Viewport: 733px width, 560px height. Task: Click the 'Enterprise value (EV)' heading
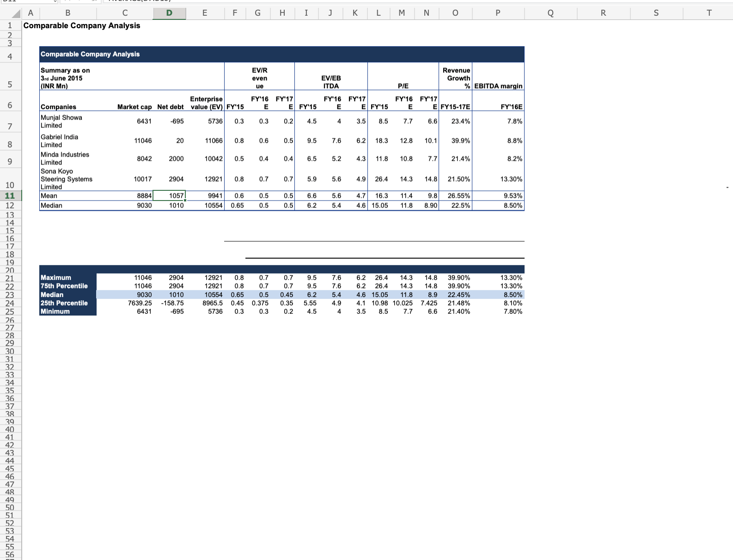pyautogui.click(x=206, y=103)
